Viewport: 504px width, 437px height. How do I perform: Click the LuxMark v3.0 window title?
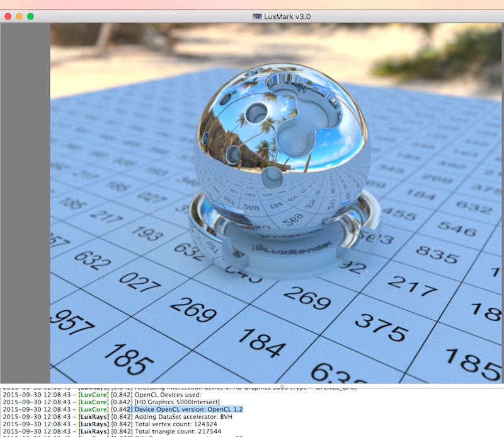click(x=287, y=16)
